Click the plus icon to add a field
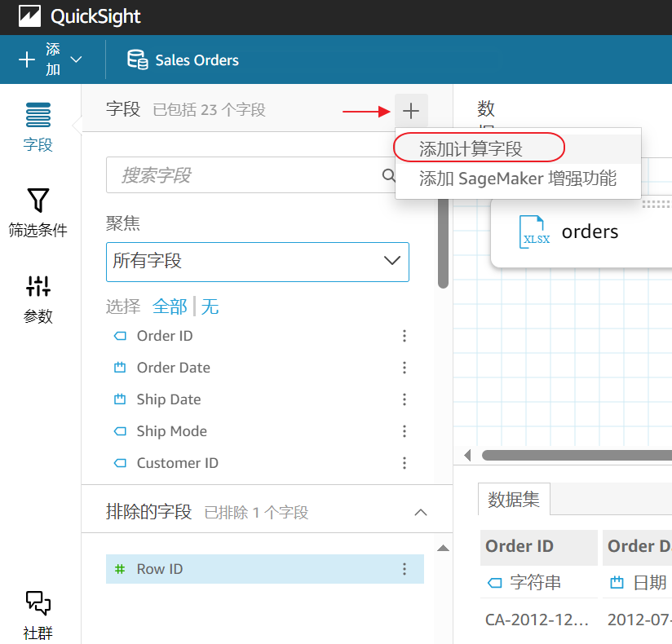Screen dimensions: 672x644 point(411,111)
